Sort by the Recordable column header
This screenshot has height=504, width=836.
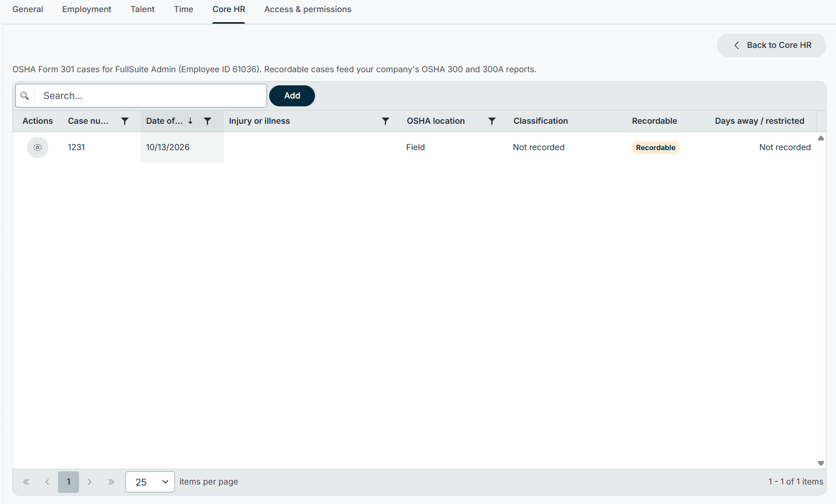pos(655,121)
